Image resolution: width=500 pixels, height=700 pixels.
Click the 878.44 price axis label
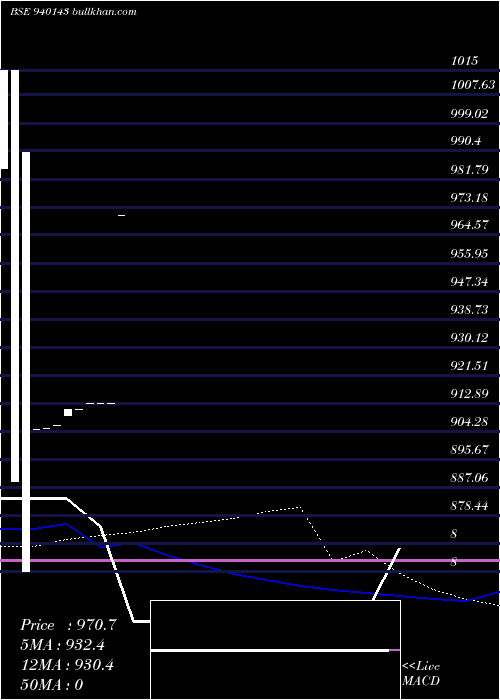tap(469, 506)
